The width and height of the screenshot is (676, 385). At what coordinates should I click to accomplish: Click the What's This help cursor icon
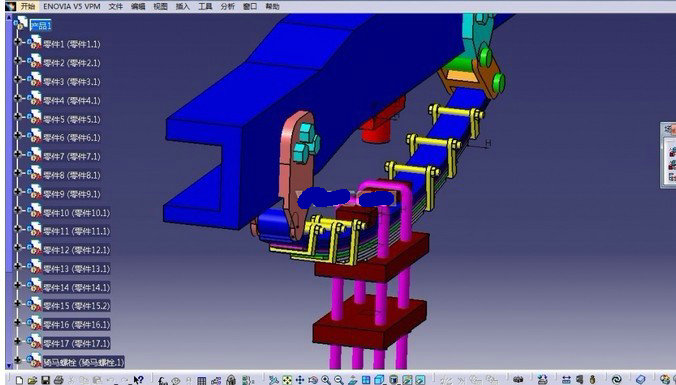138,380
